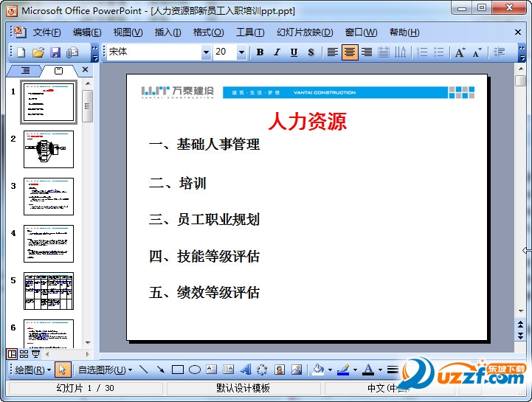
Task: Insert a horizontal Text Box
Action: pyautogui.click(x=211, y=370)
